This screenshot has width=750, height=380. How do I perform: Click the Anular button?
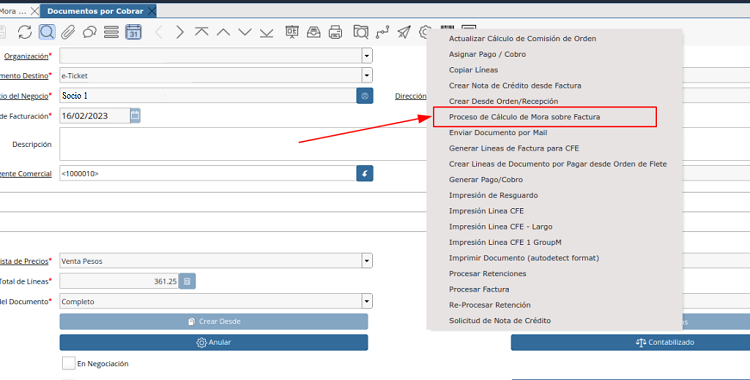coord(213,342)
